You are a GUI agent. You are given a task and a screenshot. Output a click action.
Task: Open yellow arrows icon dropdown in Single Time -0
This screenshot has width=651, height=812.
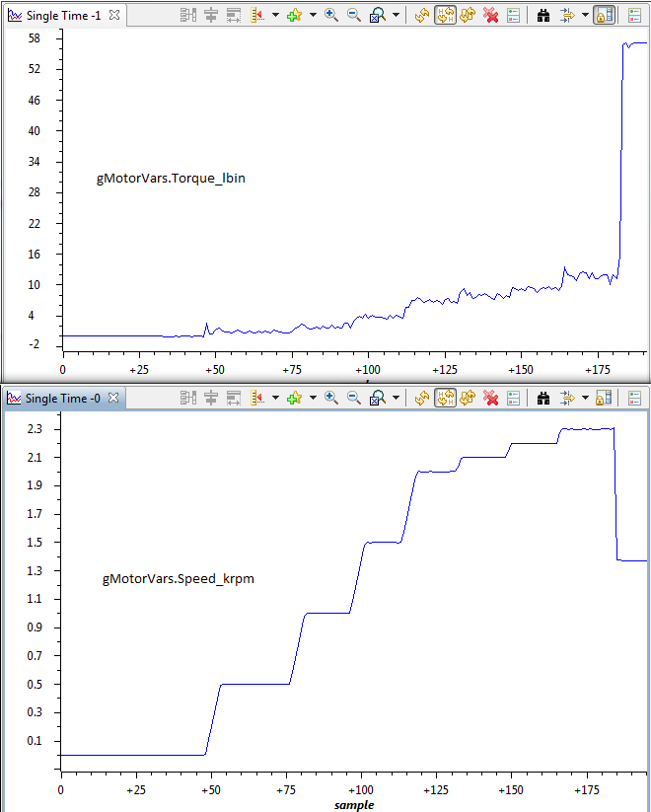(585, 398)
